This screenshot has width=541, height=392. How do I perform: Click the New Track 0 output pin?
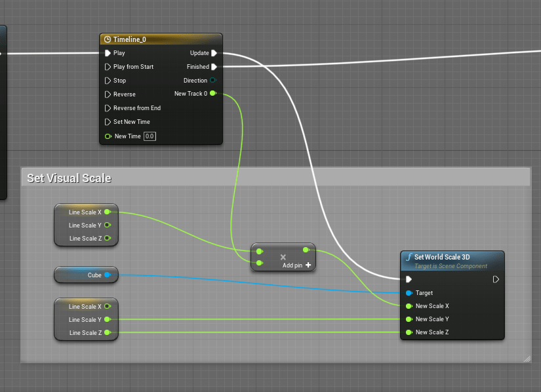(212, 94)
